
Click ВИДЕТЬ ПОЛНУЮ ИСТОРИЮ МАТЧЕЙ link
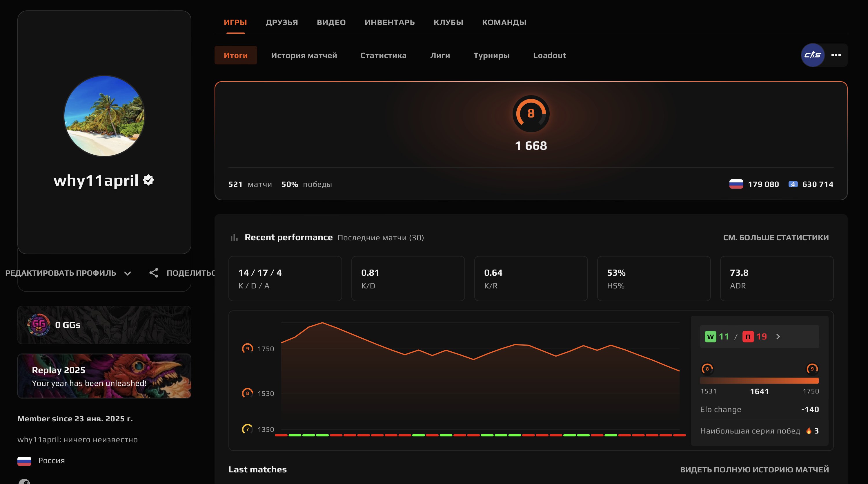(754, 469)
